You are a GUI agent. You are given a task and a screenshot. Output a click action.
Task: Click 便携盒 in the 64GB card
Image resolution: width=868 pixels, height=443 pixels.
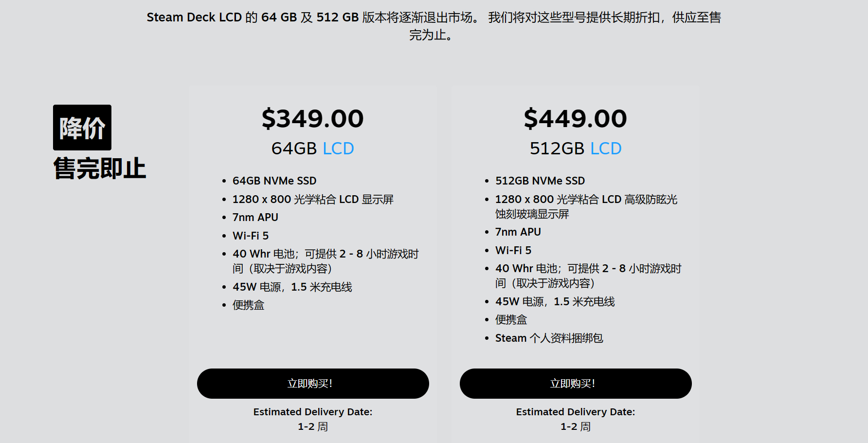(248, 305)
